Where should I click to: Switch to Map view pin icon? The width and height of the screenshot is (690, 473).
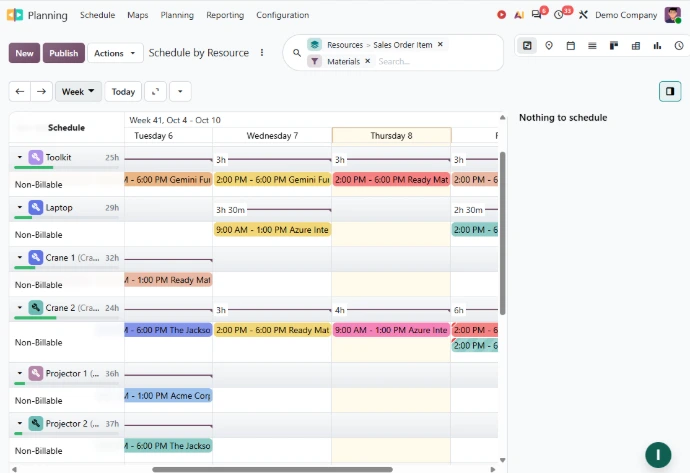549,45
